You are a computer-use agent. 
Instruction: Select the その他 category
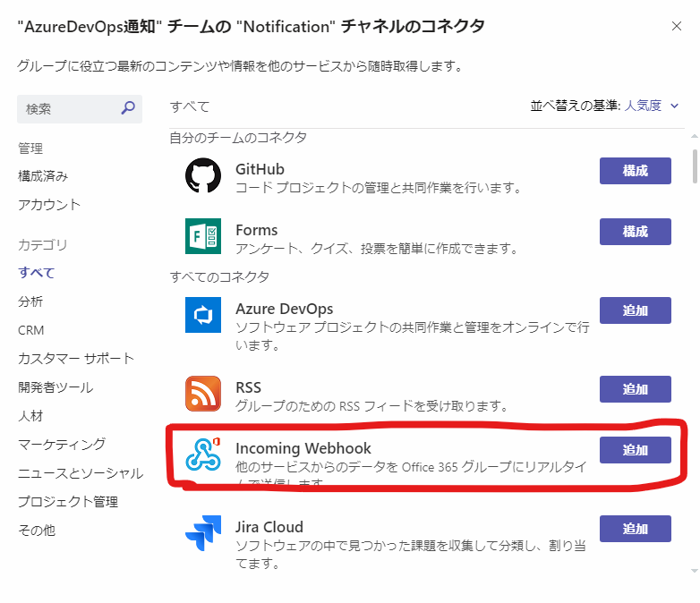(x=37, y=531)
